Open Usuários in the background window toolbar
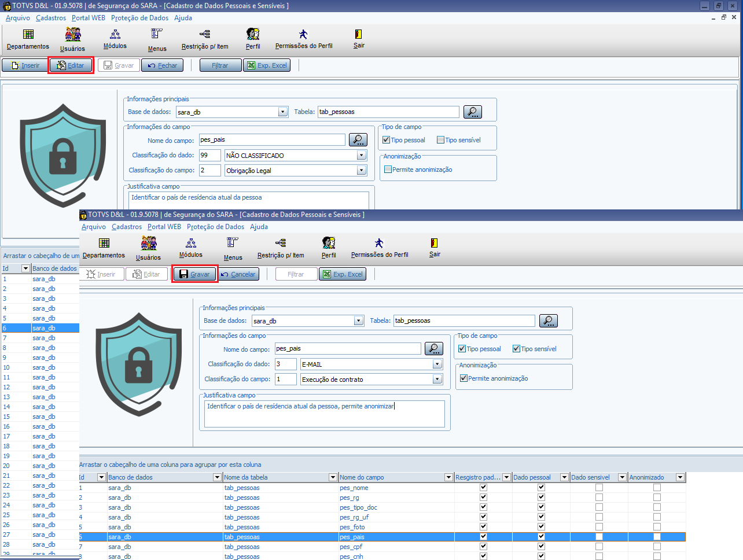The width and height of the screenshot is (743, 560). [72, 40]
